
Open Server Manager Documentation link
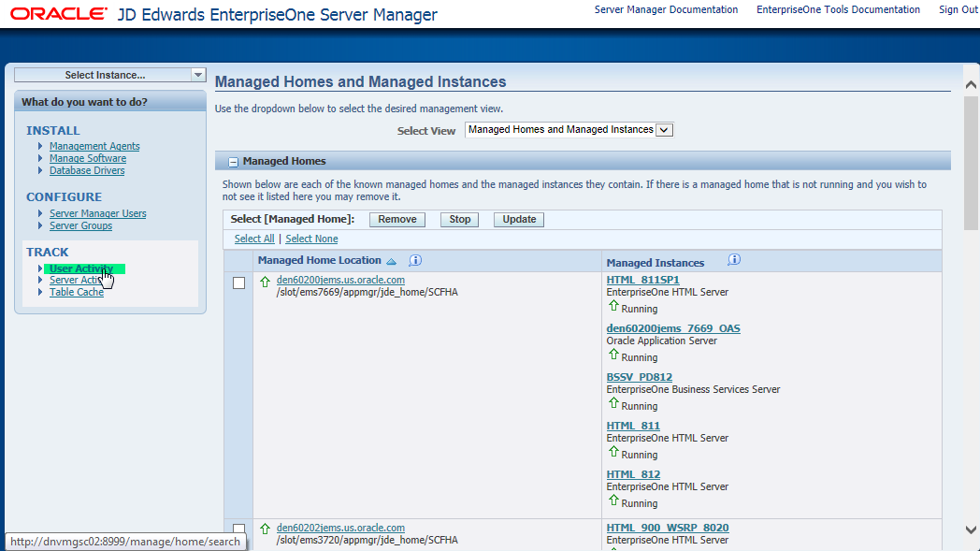click(666, 9)
